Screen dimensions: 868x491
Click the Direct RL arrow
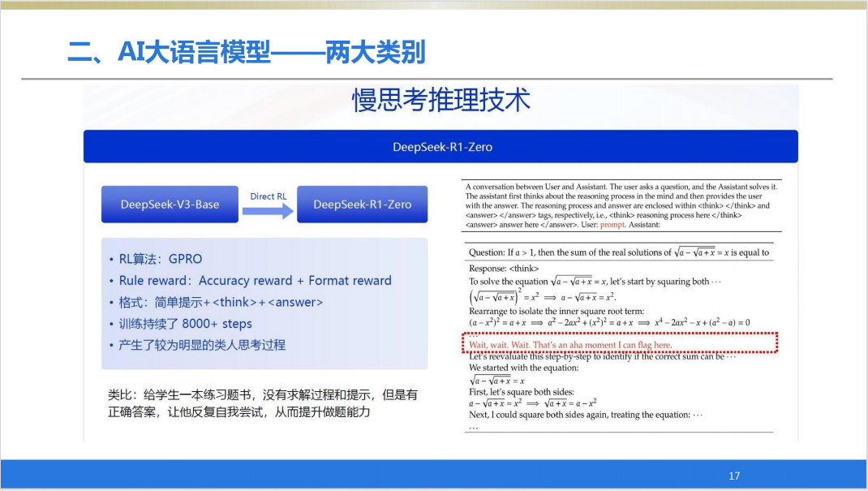(268, 211)
